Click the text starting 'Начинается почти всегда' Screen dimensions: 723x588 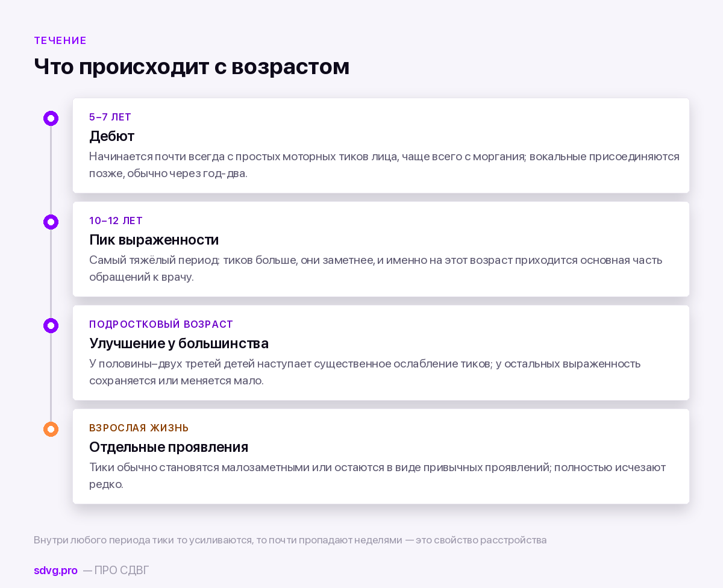pyautogui.click(x=384, y=165)
